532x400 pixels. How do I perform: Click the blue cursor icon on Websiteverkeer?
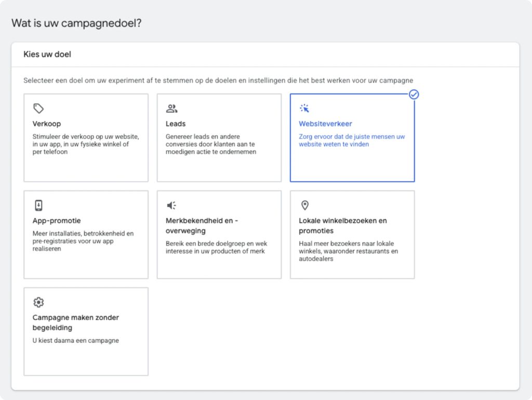pyautogui.click(x=304, y=108)
